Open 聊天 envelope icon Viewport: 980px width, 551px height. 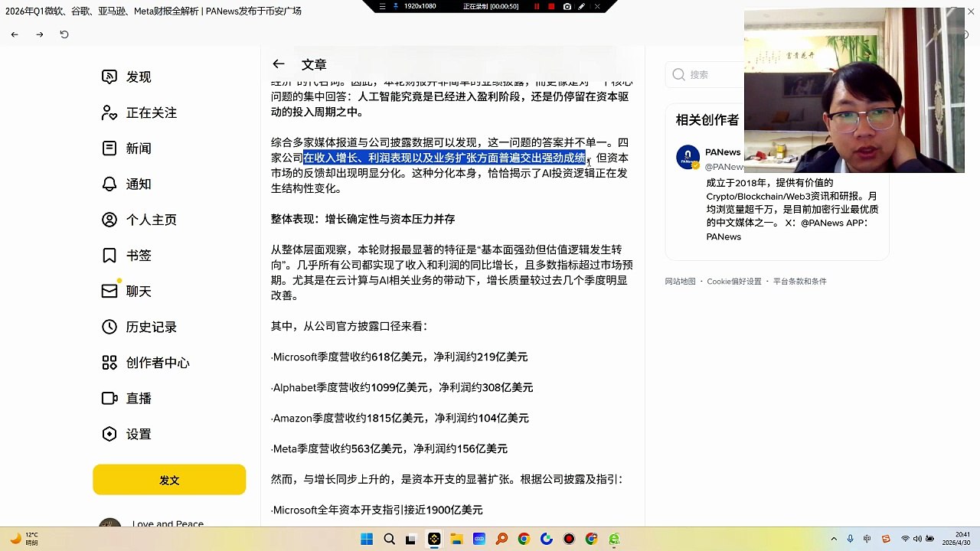tap(109, 292)
